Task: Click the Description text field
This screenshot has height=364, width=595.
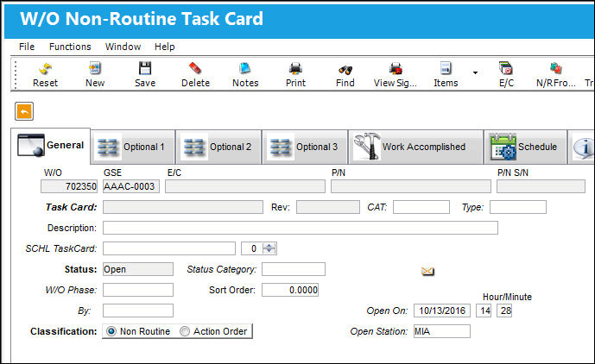Action: (301, 228)
